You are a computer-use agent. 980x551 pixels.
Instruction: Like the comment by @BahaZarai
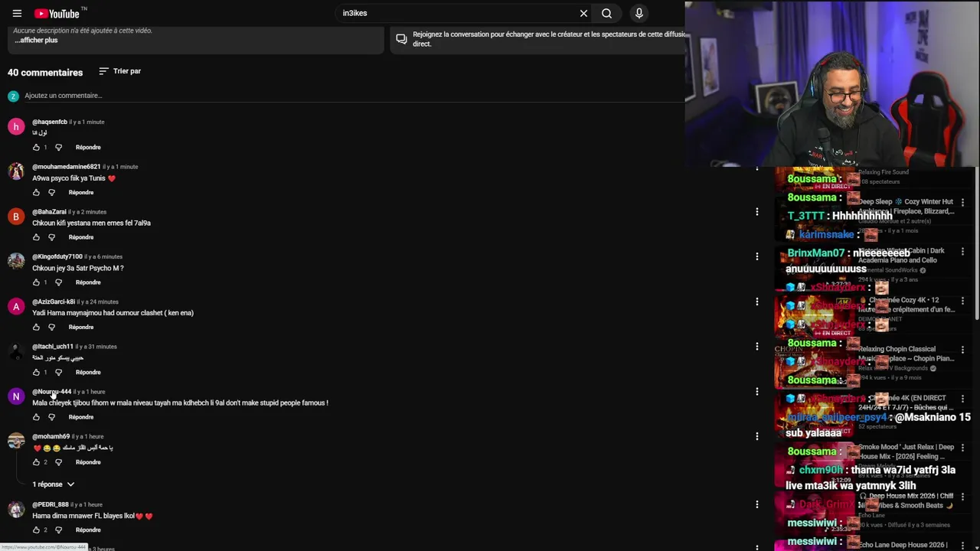pos(36,237)
